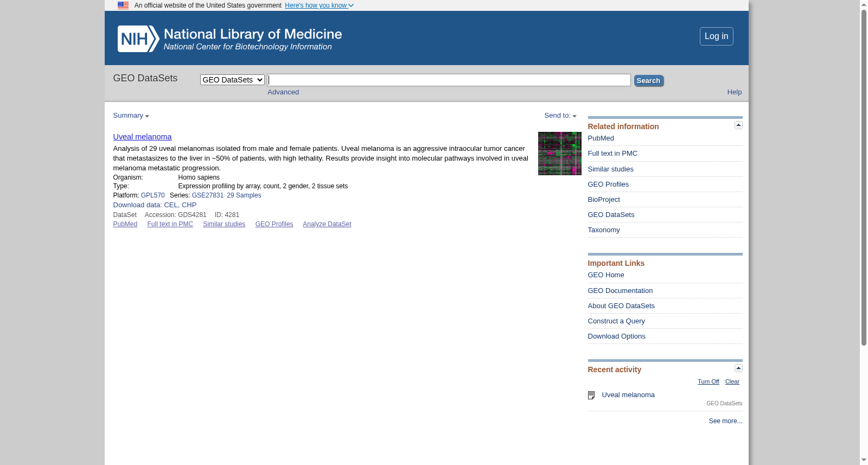Collapse the Recent activity panel
Screen dimensions: 868x465
738,368
